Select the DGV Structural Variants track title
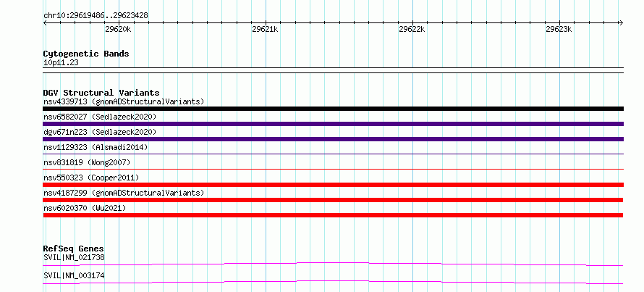 click(101, 93)
